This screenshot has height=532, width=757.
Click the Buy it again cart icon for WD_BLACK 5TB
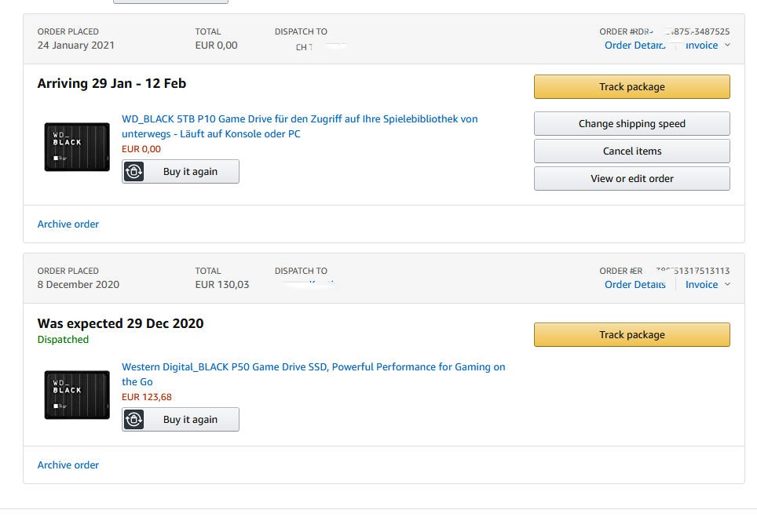coord(133,172)
